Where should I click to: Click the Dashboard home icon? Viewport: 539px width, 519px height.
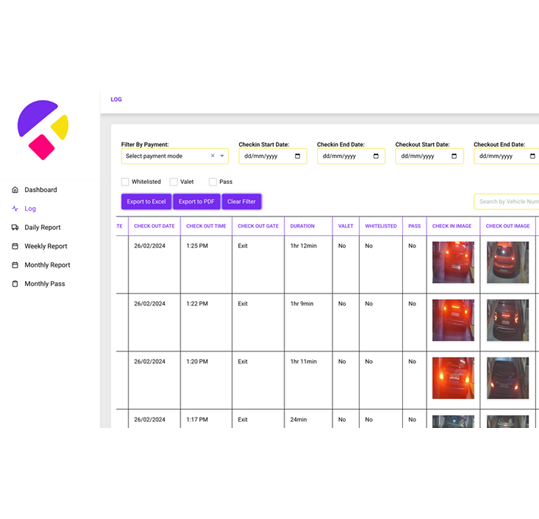coord(15,190)
